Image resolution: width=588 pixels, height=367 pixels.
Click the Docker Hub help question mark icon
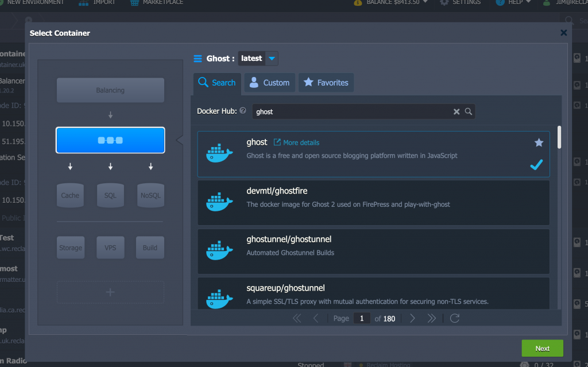(243, 111)
